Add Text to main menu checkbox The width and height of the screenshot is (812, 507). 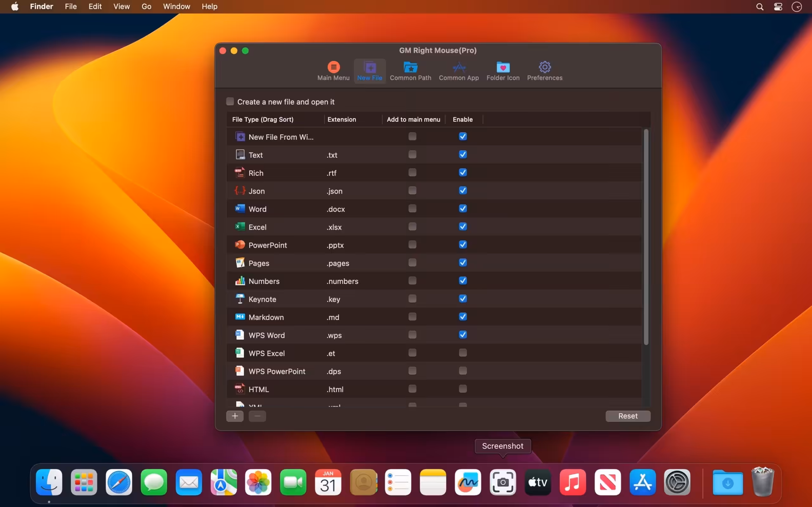(x=412, y=155)
